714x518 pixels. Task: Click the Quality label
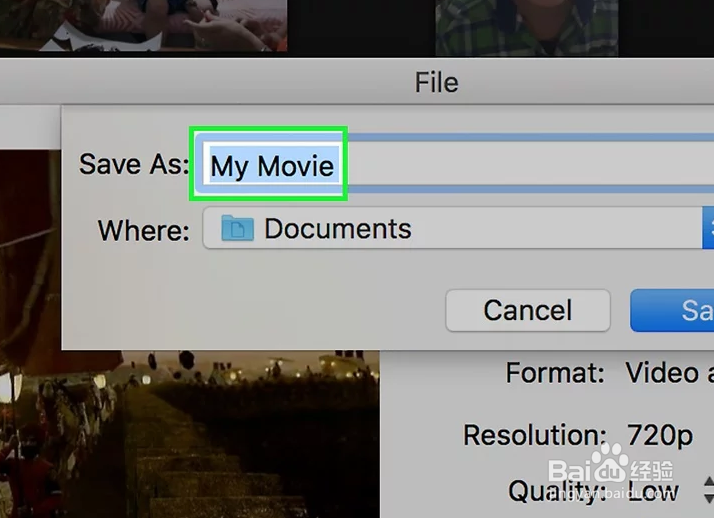(x=557, y=491)
